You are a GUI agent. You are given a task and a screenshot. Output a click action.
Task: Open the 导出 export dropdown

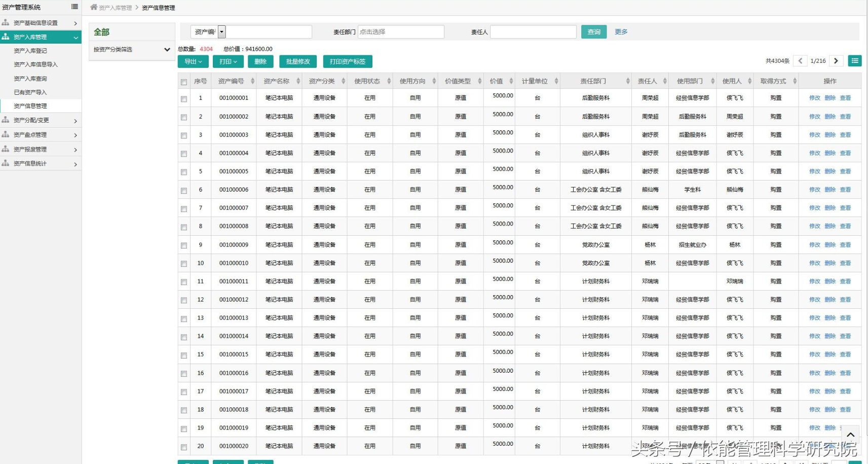pyautogui.click(x=193, y=61)
